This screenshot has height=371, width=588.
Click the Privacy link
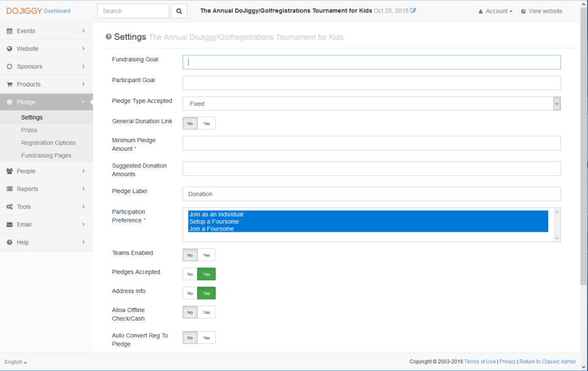click(x=507, y=362)
